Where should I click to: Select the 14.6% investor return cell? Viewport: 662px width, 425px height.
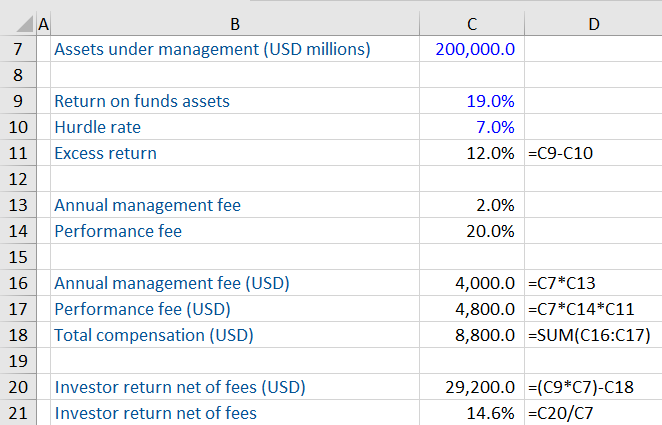click(471, 413)
